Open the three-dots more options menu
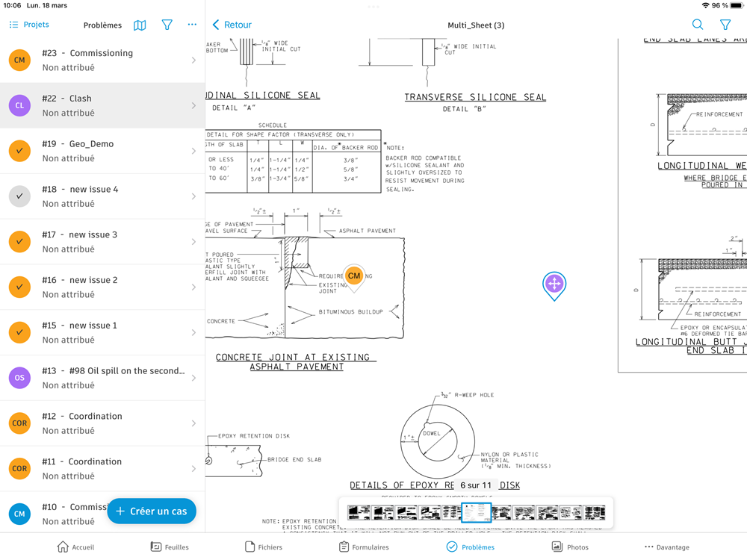Viewport: 747px width, 560px height. [192, 25]
